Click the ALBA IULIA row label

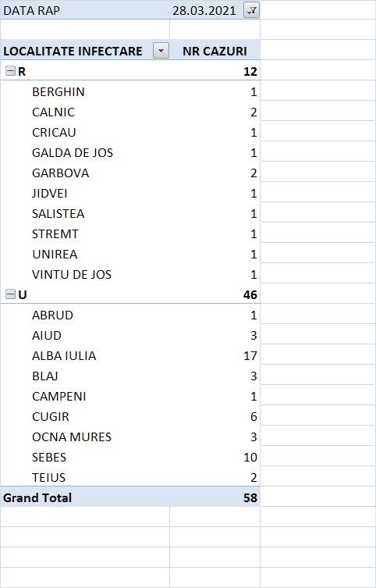coord(64,355)
